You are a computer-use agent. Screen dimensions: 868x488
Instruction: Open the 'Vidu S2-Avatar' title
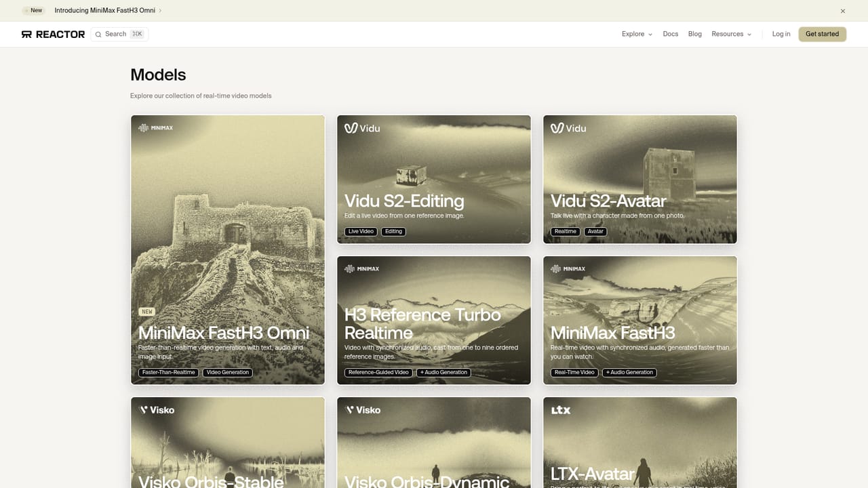[608, 201]
